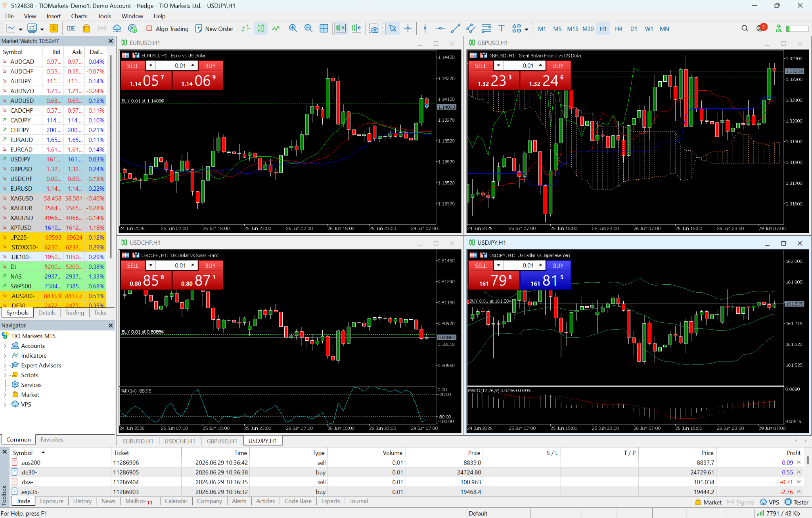Open the objects shapes dropdown arrow
This screenshot has width=812, height=518.
click(527, 29)
